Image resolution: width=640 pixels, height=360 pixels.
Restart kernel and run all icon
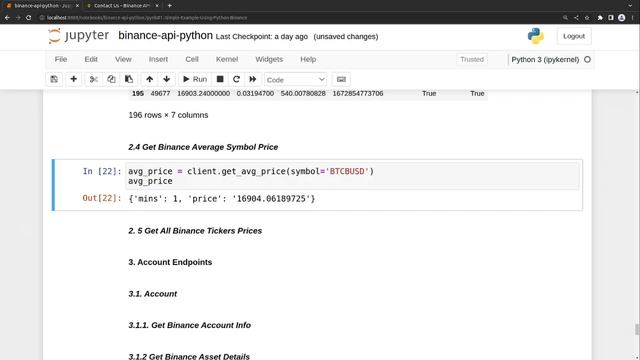253,79
